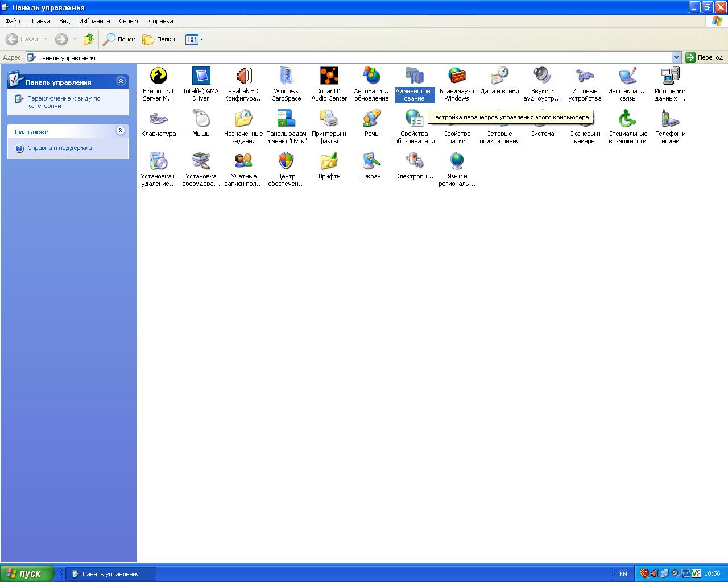The width and height of the screenshot is (728, 582).
Task: Open the Избранное menu
Action: tap(94, 21)
